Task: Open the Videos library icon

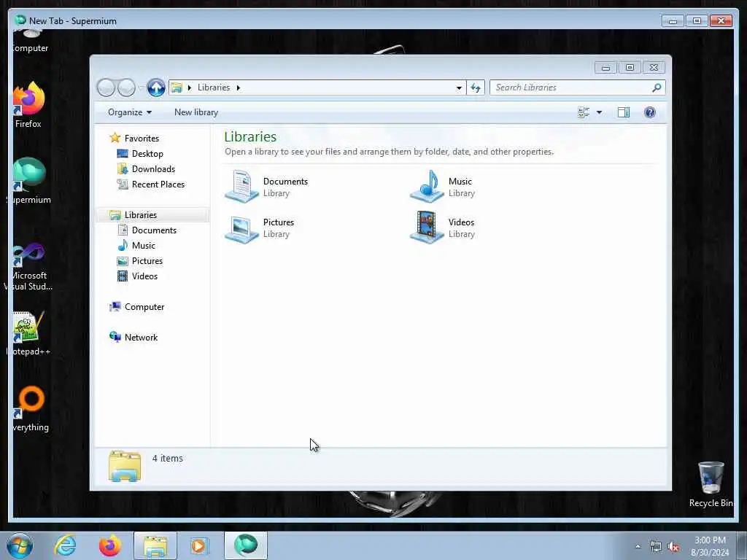Action: [427, 227]
